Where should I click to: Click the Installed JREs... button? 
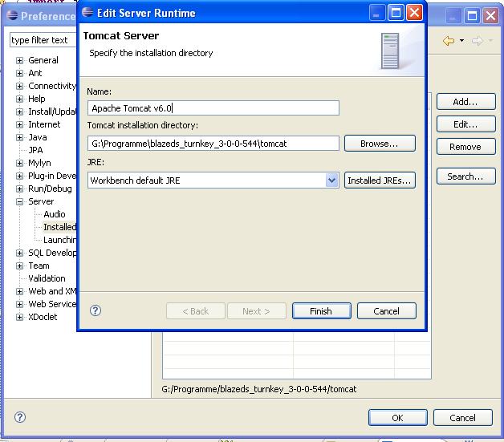[380, 180]
